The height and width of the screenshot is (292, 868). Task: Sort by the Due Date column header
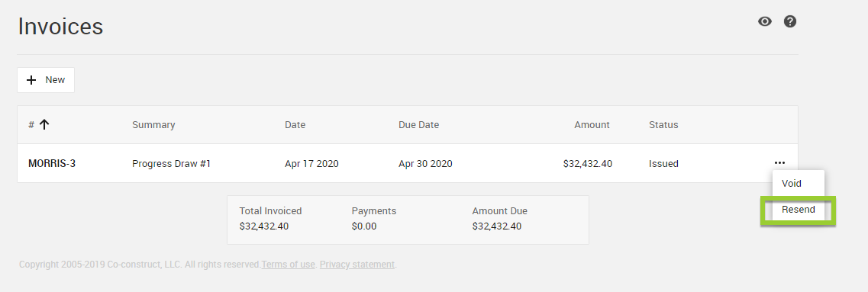click(x=418, y=125)
